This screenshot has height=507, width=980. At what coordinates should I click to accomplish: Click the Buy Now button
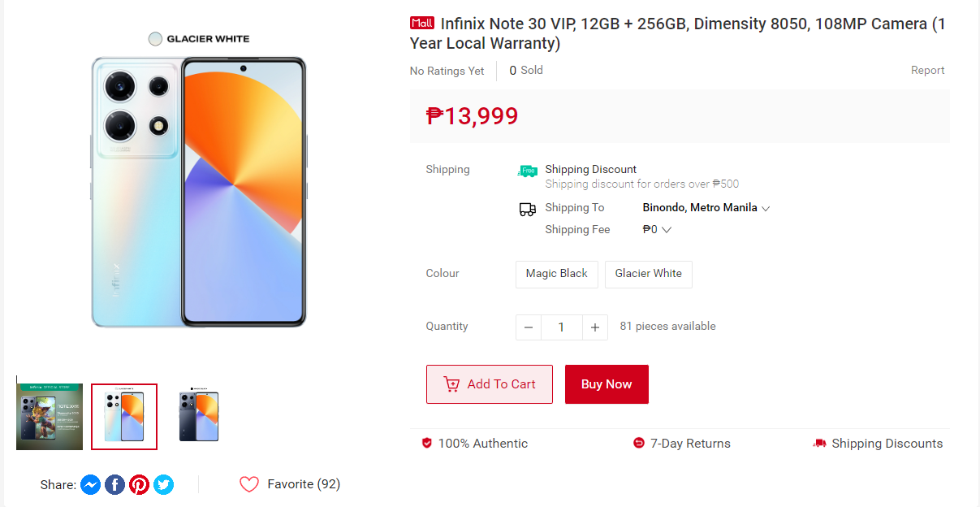pyautogui.click(x=607, y=384)
